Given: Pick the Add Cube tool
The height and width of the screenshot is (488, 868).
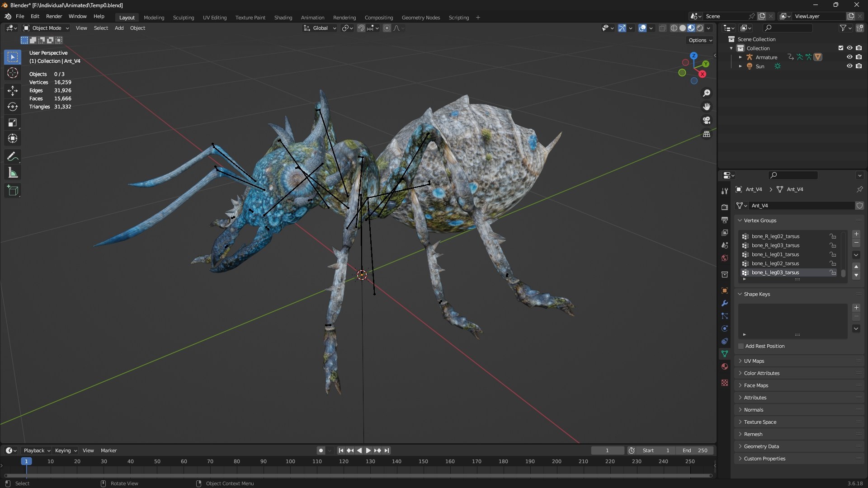Looking at the screenshot, I should coord(13,191).
